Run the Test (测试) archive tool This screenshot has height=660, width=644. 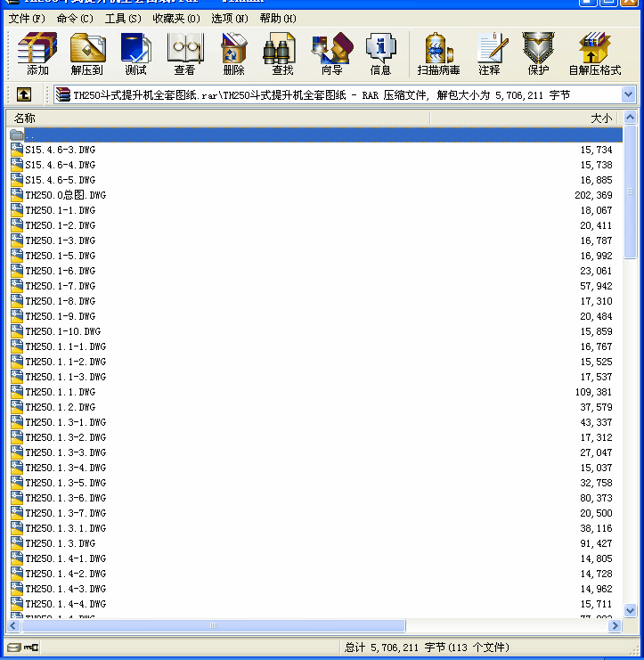135,53
